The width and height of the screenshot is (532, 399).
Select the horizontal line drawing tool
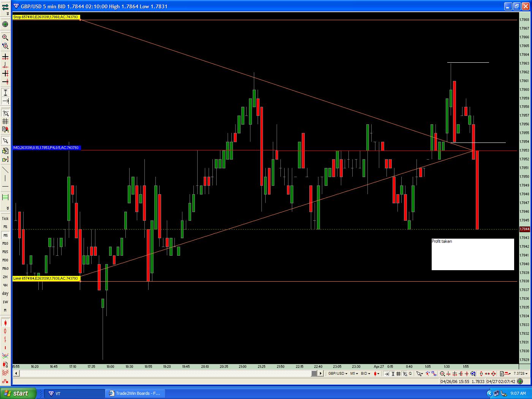click(5, 187)
